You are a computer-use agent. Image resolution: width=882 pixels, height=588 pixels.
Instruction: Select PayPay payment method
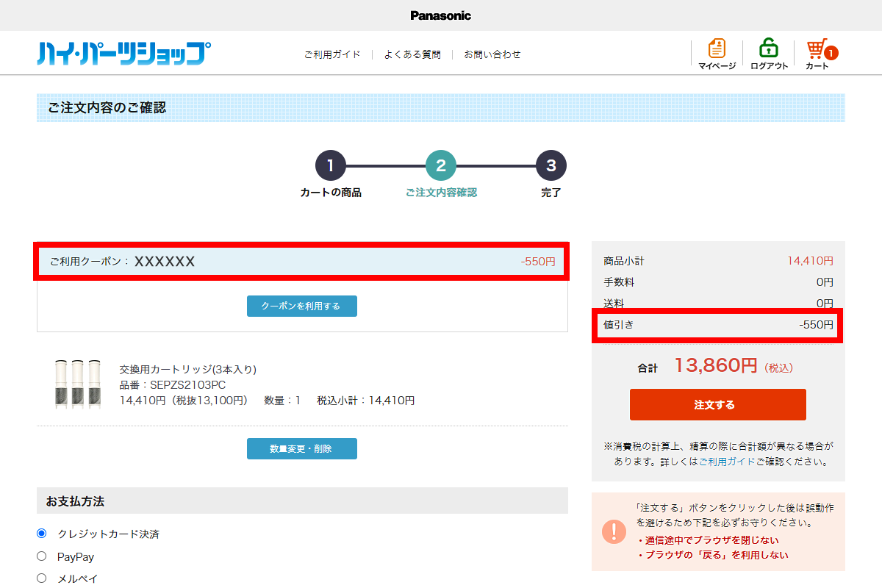42,556
